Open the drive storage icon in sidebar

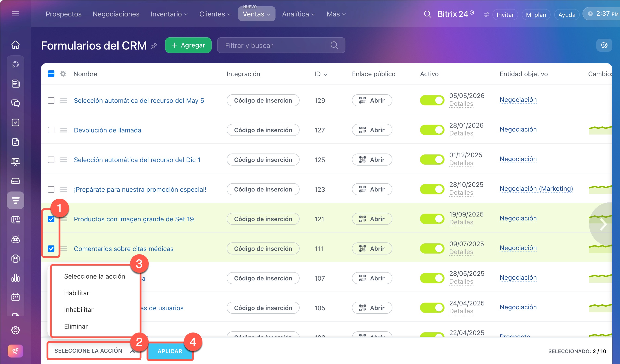pyautogui.click(x=15, y=181)
